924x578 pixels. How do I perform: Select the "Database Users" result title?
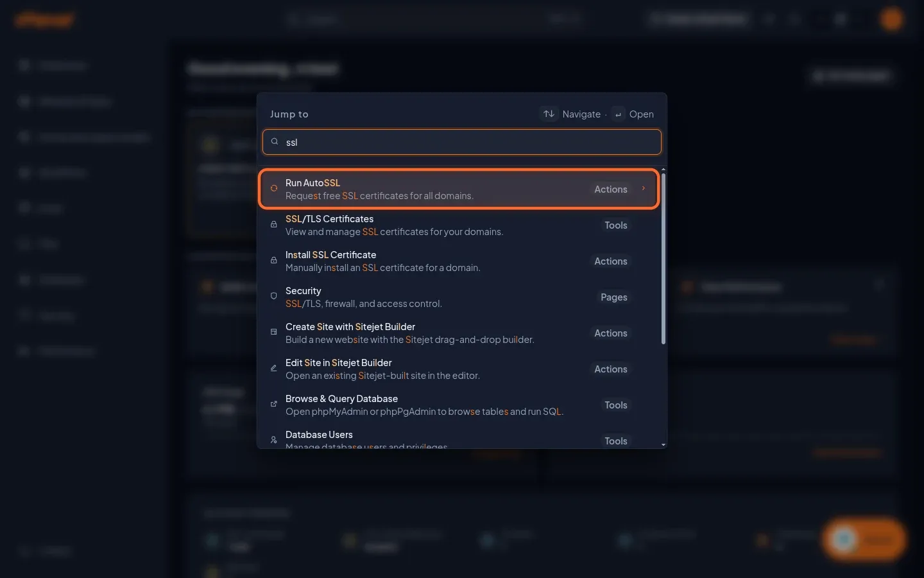click(x=319, y=435)
